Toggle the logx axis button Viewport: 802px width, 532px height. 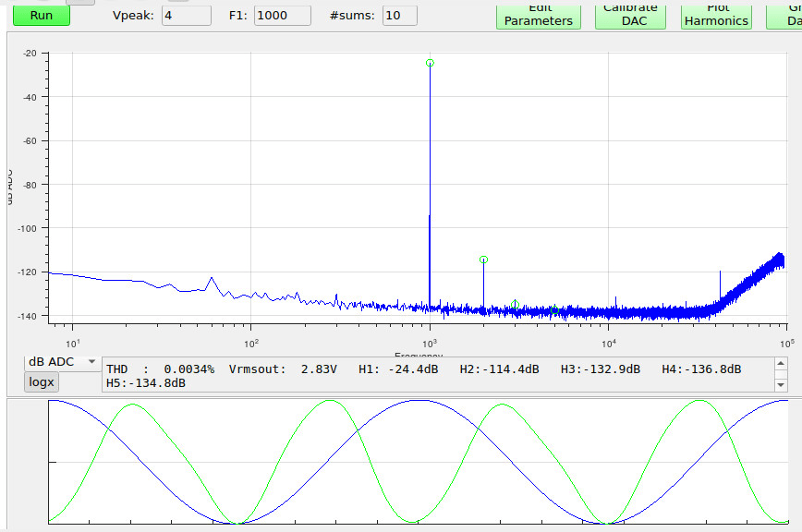[x=42, y=381]
